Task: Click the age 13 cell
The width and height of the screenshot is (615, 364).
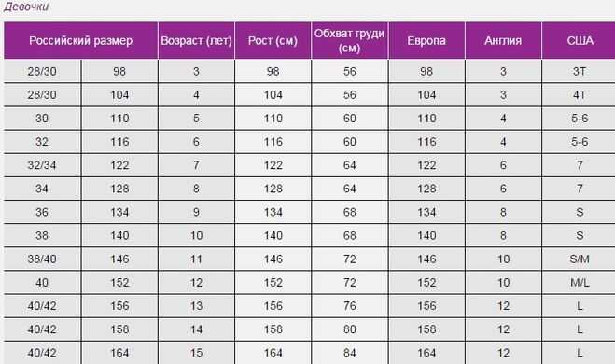Action: click(x=196, y=306)
